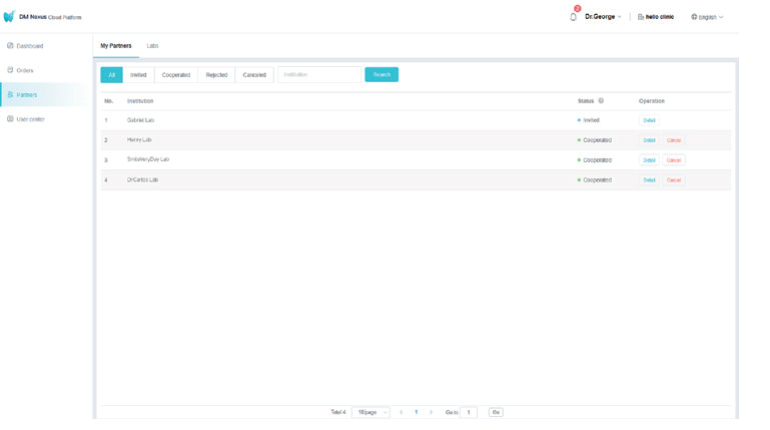Open User center in the sidebar

(30, 119)
